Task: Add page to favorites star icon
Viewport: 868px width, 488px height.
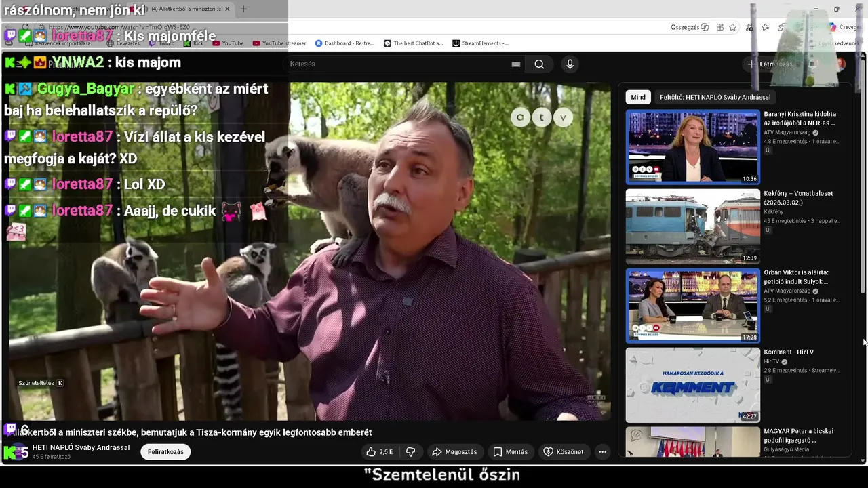Action: coord(732,27)
